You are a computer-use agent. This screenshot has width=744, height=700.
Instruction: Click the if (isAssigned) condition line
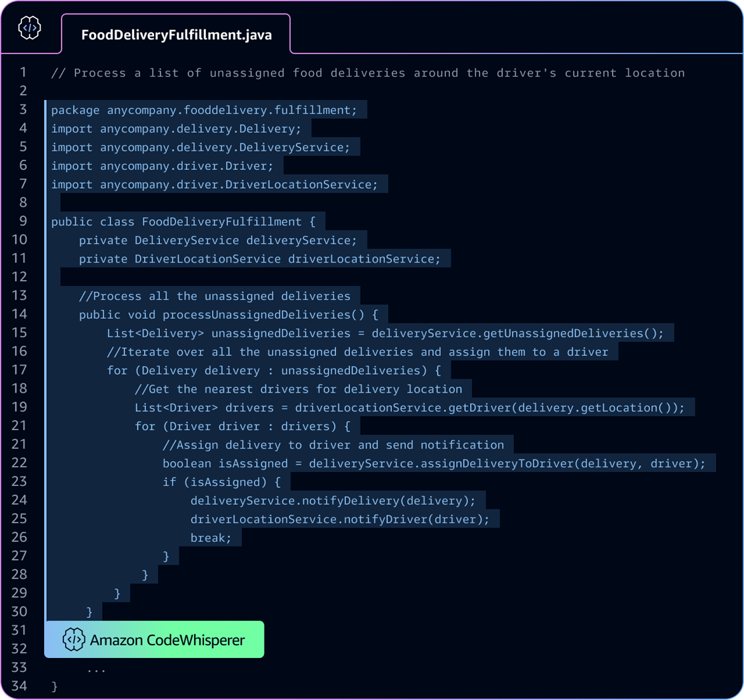(x=221, y=482)
